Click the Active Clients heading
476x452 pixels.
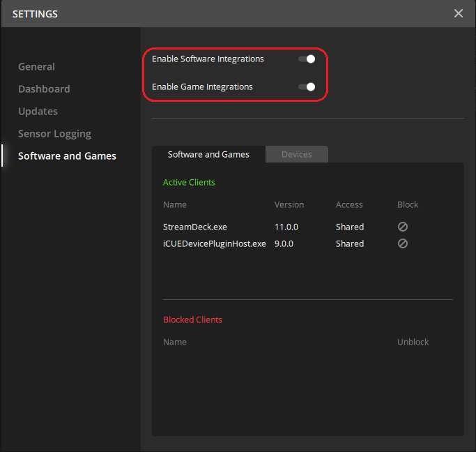click(189, 182)
